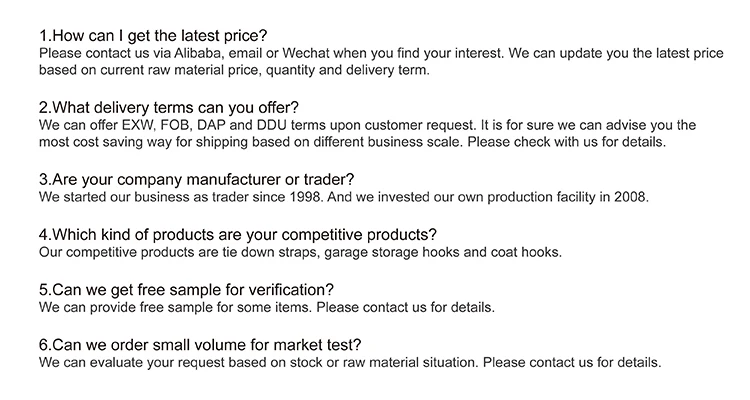Select the question about competitive products
The image size is (750, 400).
[238, 235]
